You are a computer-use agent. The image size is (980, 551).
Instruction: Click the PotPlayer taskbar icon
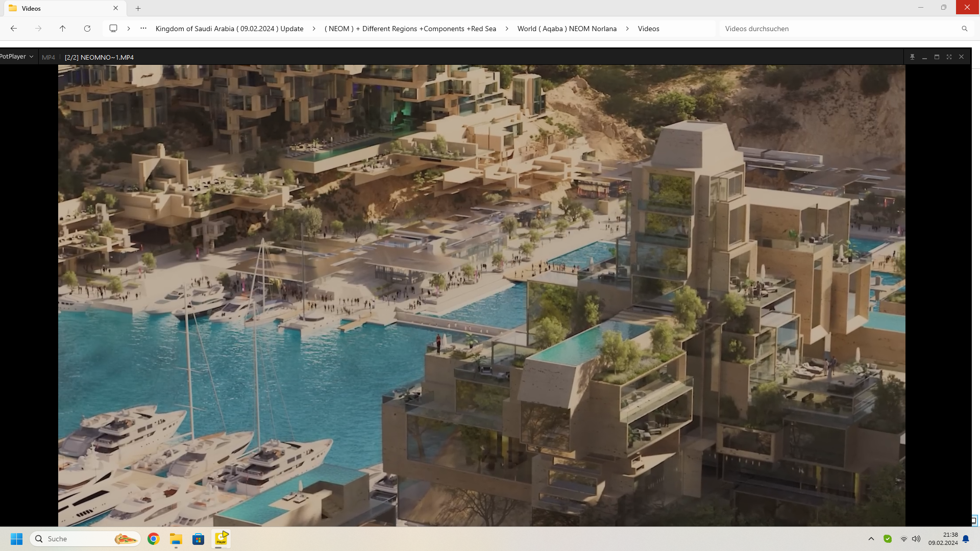[222, 539]
